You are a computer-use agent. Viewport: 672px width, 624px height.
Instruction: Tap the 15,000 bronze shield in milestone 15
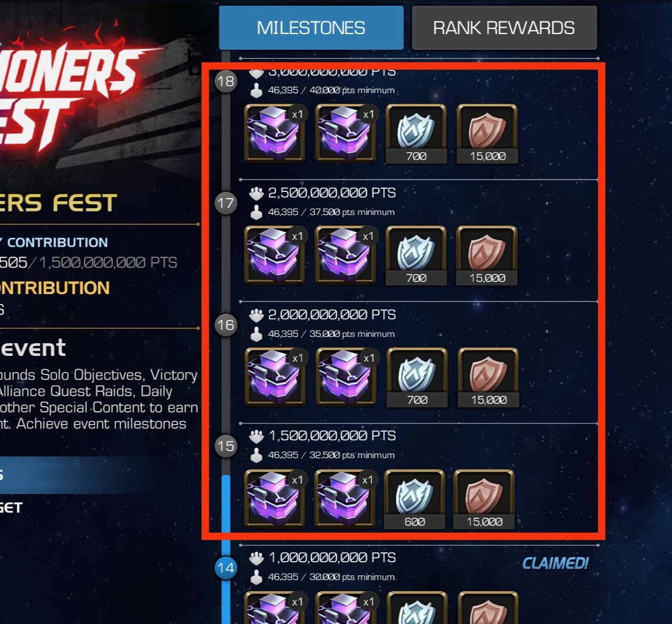(x=484, y=499)
